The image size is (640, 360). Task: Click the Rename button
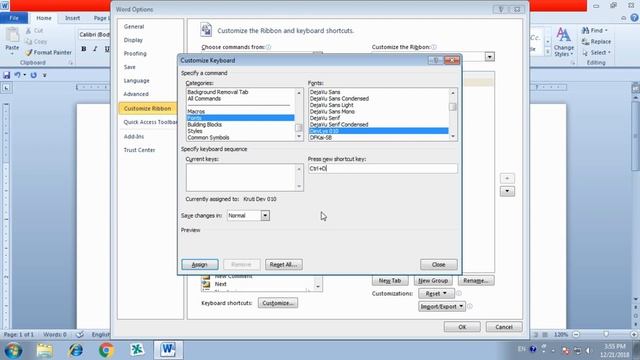coord(476,280)
